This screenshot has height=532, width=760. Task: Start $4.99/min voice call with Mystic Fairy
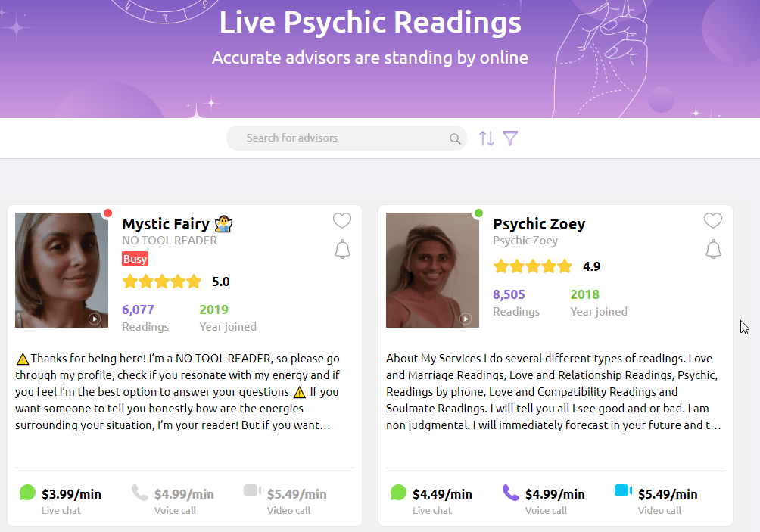click(x=173, y=500)
